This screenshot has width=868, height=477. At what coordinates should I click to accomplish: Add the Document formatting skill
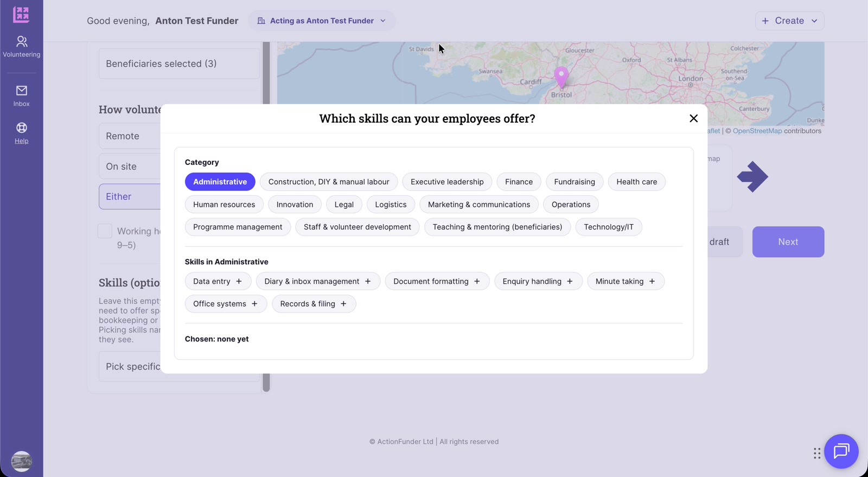point(437,281)
